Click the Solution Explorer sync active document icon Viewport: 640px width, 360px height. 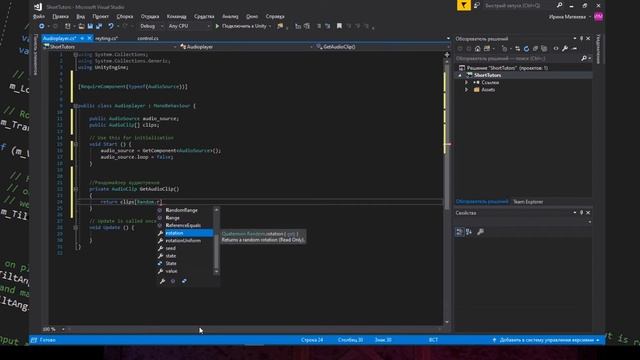click(518, 49)
